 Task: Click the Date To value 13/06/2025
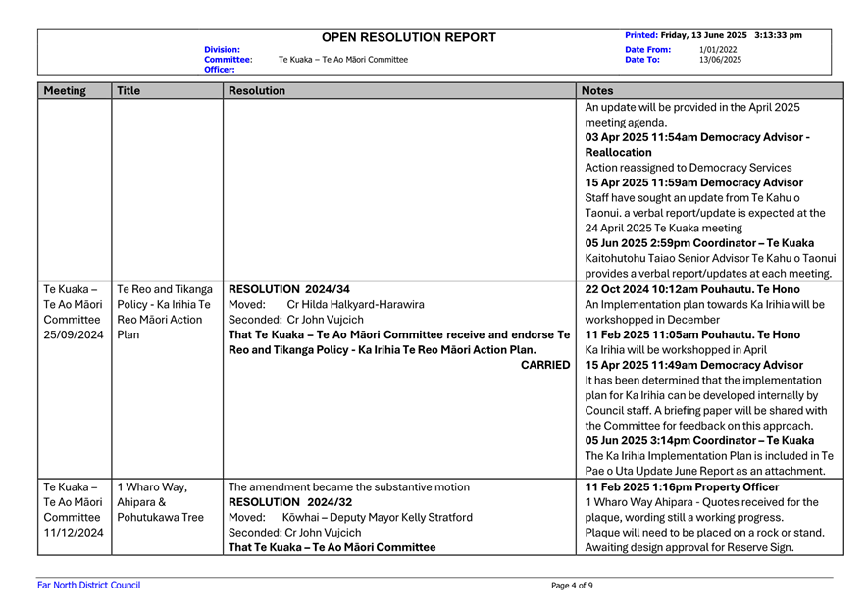click(x=720, y=60)
